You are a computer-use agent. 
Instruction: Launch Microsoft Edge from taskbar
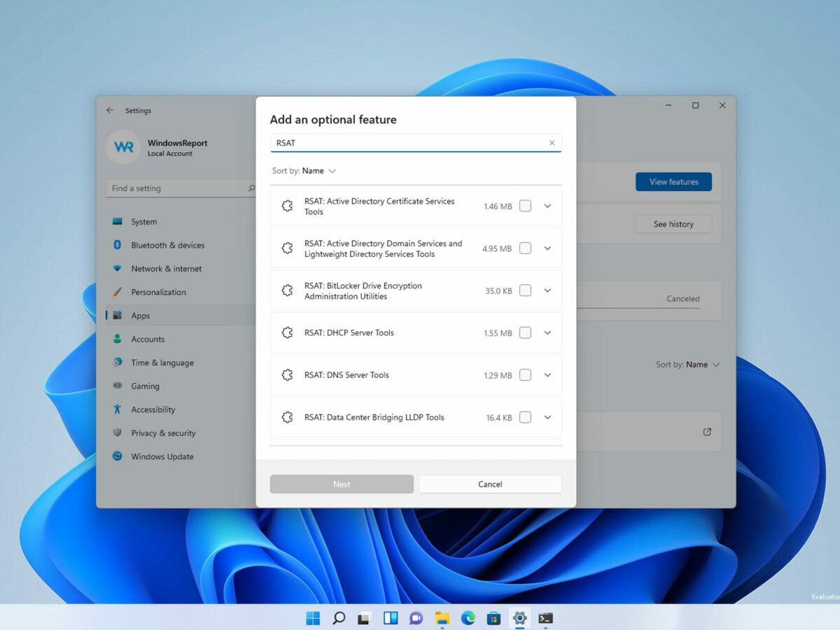click(x=468, y=618)
